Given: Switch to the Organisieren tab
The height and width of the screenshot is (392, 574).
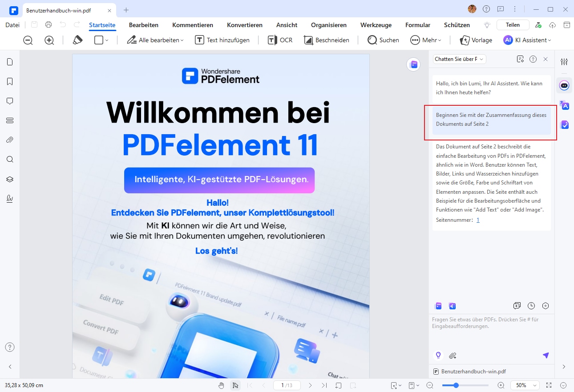Looking at the screenshot, I should (x=329, y=25).
